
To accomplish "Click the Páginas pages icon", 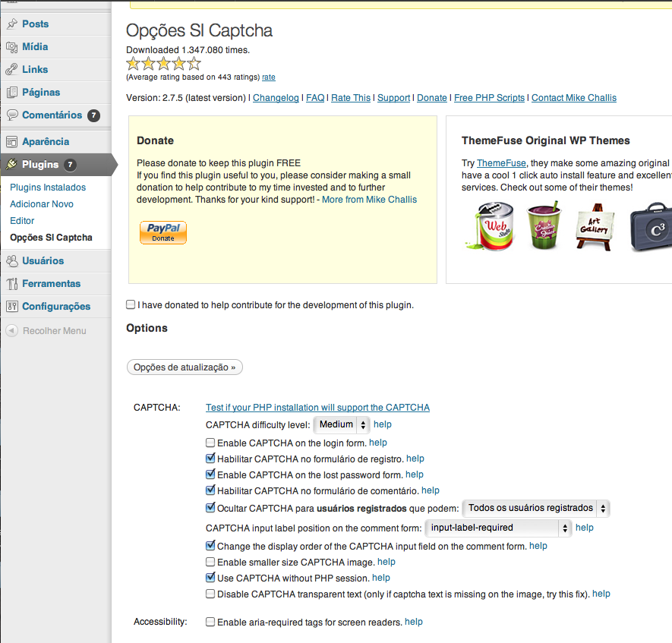I will [x=12, y=92].
